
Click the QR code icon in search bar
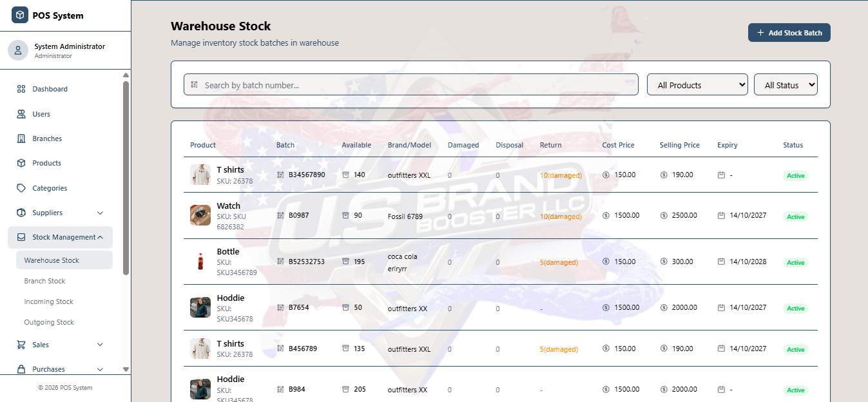point(195,85)
